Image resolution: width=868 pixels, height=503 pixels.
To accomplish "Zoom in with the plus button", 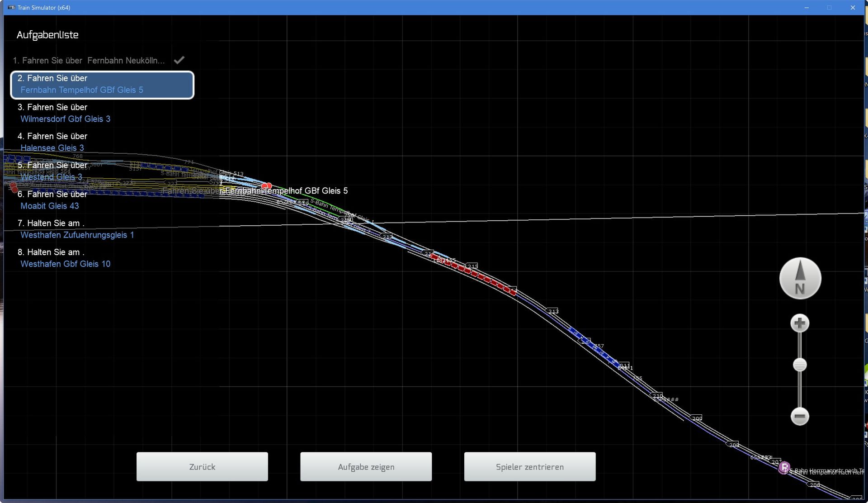I will click(800, 323).
